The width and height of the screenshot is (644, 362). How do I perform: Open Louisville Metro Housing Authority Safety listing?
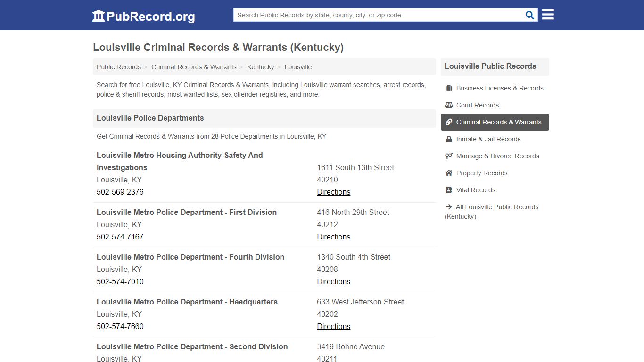tap(180, 161)
